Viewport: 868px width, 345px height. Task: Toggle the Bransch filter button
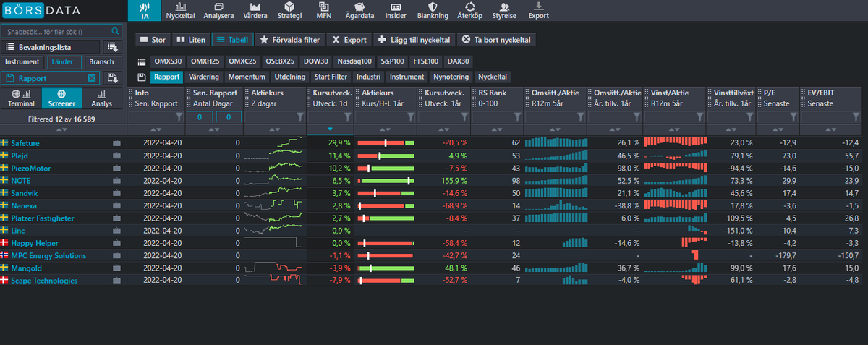point(102,62)
